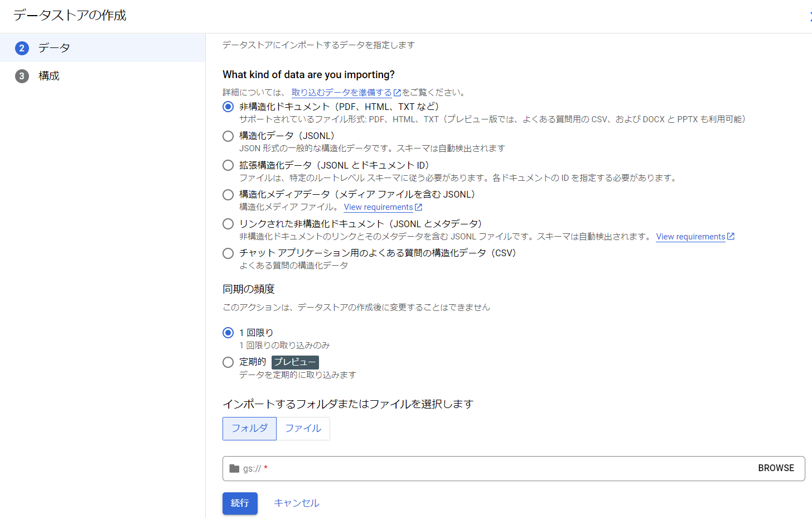812x518 pixels.
Task: Choose チャット アプリケーション用 CSV radio button
Action: 228,253
